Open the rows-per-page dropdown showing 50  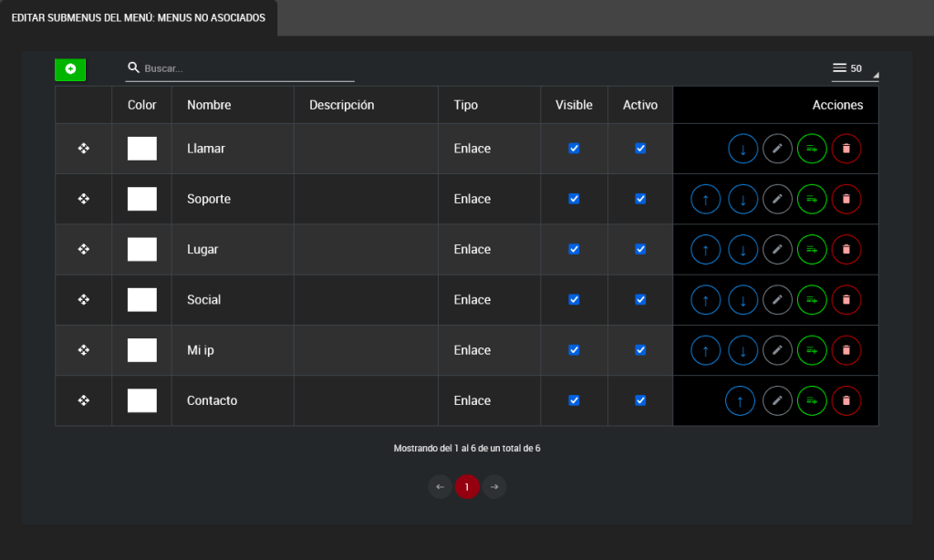pyautogui.click(x=855, y=68)
